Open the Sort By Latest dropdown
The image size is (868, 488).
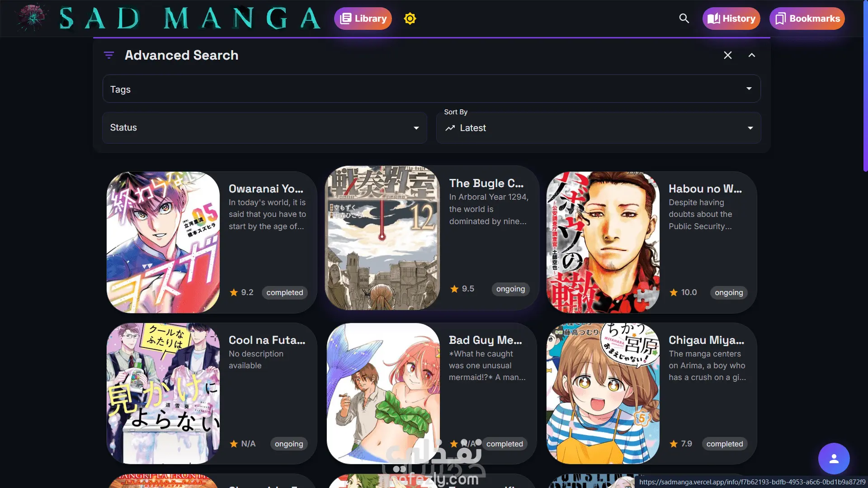(x=598, y=128)
